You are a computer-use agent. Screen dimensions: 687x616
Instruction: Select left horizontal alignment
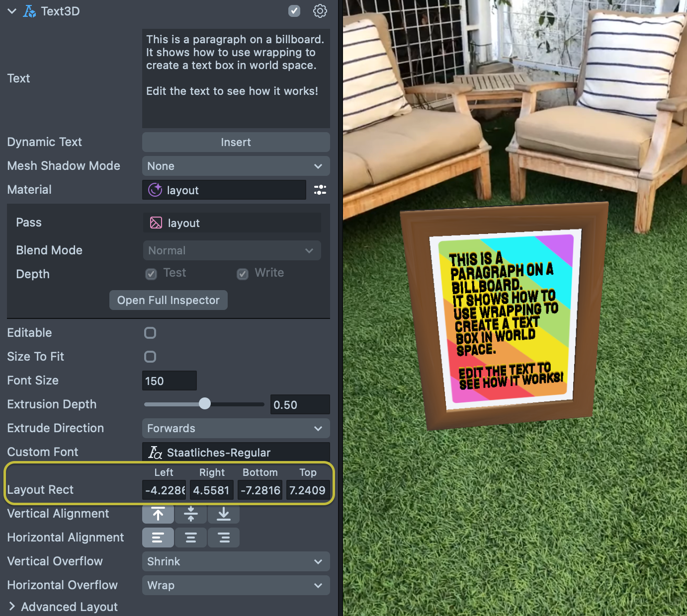click(x=158, y=538)
